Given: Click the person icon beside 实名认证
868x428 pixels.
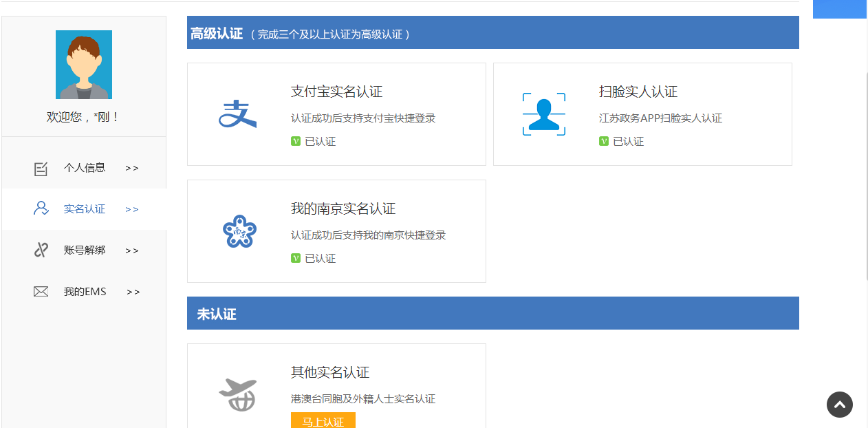Looking at the screenshot, I should pos(41,208).
